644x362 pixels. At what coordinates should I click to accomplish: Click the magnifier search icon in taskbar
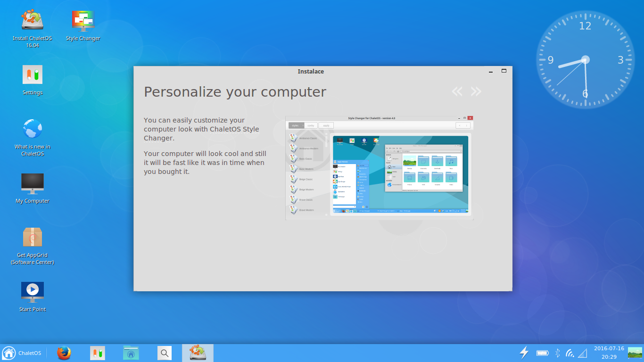164,353
